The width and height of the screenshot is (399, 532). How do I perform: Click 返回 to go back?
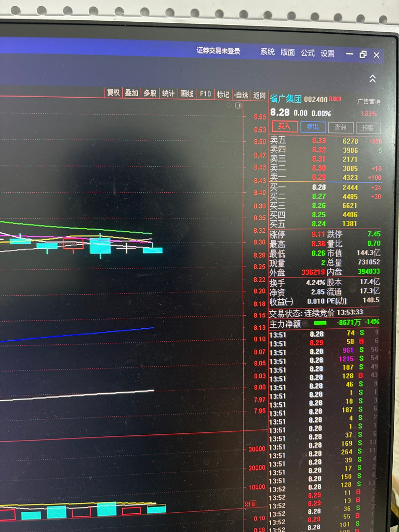coord(259,96)
